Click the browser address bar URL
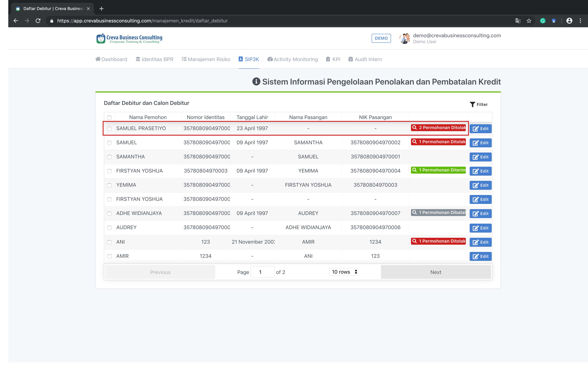 click(x=142, y=21)
